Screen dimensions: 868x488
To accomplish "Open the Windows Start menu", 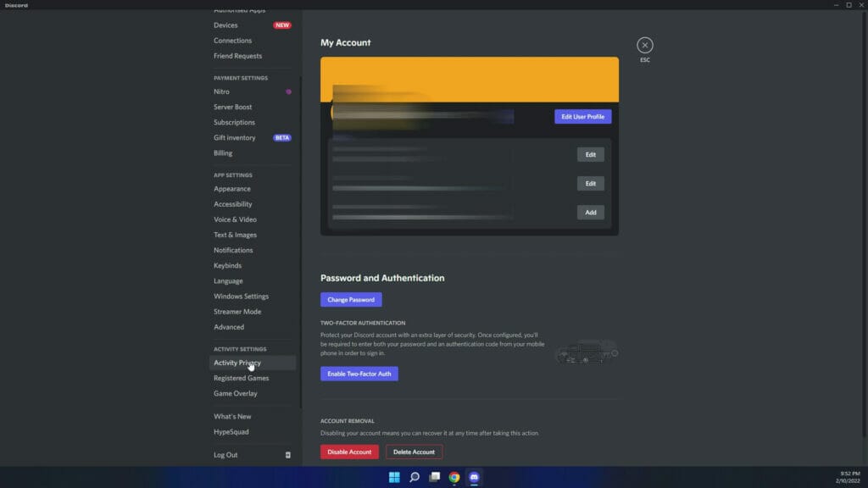I will (393, 477).
